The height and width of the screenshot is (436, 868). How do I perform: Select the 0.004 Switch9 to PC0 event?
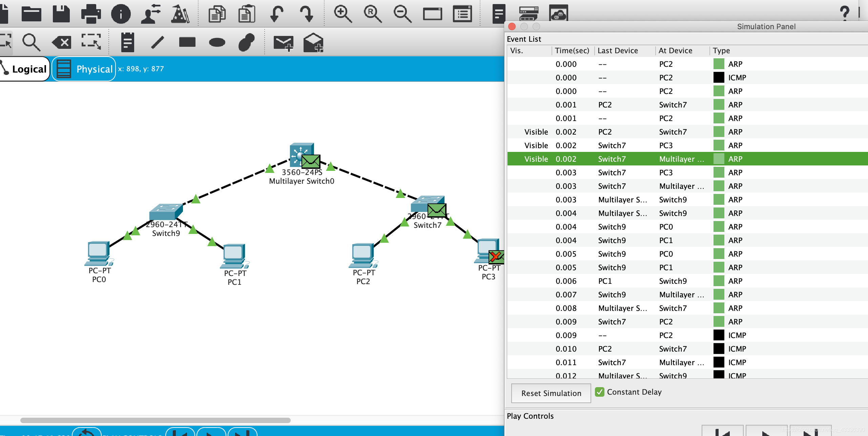[687, 227]
